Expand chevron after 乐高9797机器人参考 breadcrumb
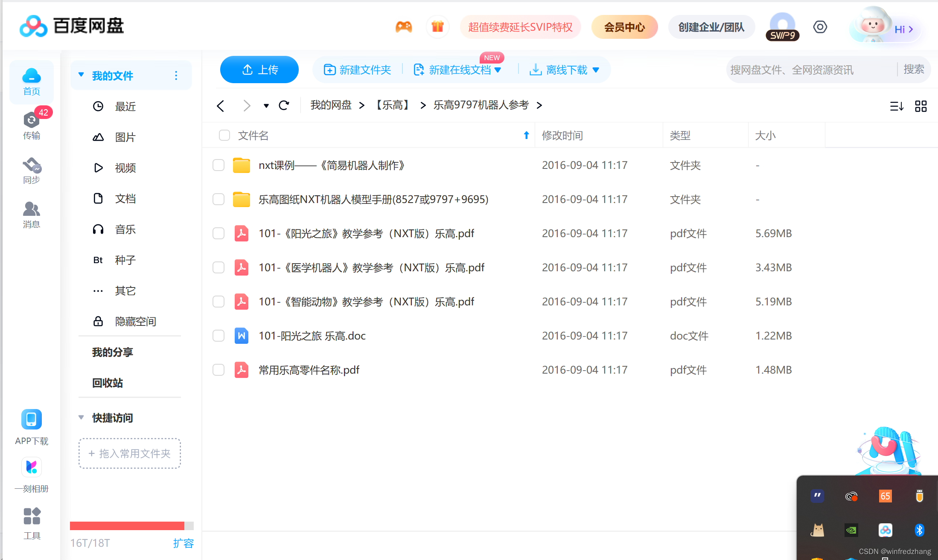The height and width of the screenshot is (560, 938). point(539,105)
